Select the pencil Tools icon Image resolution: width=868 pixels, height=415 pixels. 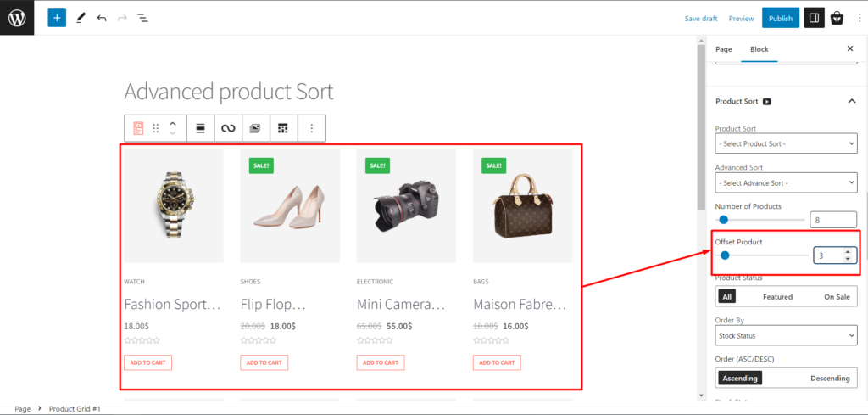81,18
